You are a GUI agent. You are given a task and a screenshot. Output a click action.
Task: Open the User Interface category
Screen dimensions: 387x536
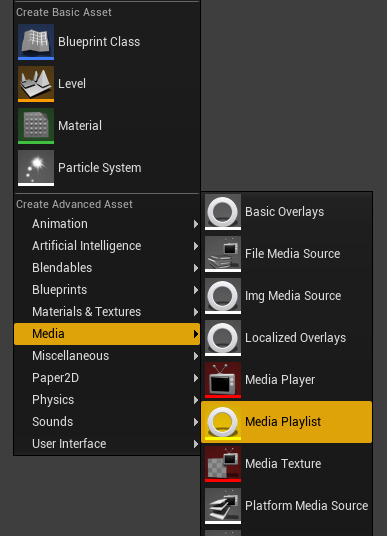[x=107, y=444]
